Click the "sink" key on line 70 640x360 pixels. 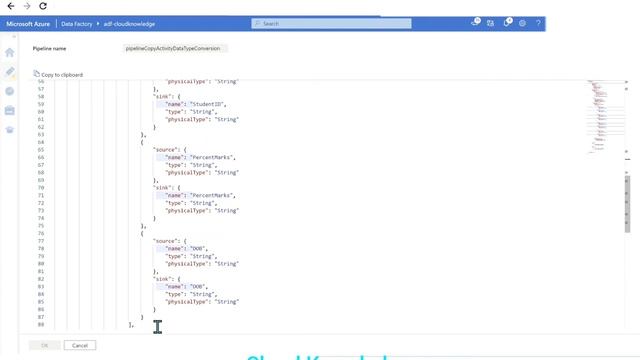(x=163, y=188)
